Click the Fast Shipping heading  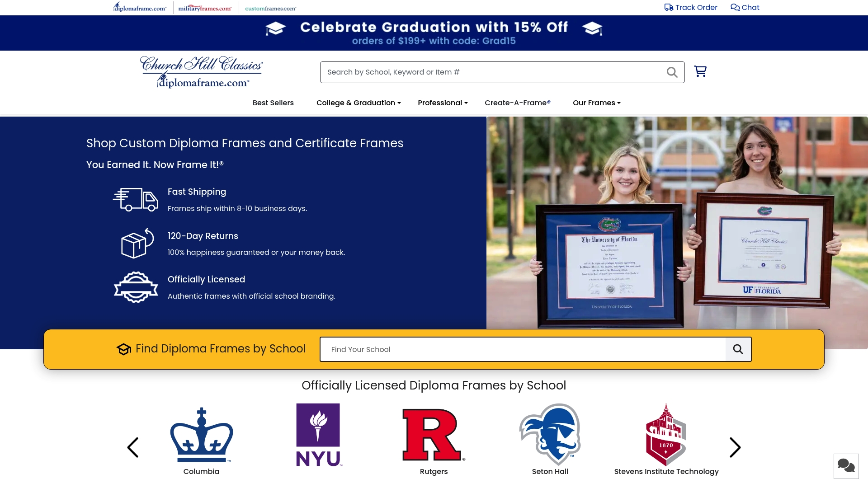[x=197, y=192]
